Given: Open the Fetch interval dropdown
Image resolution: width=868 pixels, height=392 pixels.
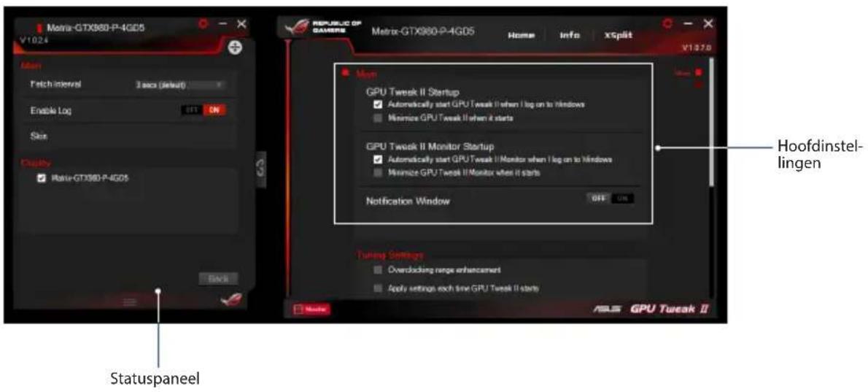Looking at the screenshot, I should pyautogui.click(x=180, y=85).
